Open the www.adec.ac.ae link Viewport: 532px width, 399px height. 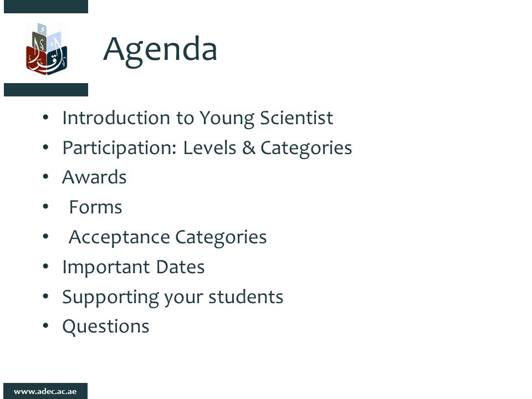45,391
